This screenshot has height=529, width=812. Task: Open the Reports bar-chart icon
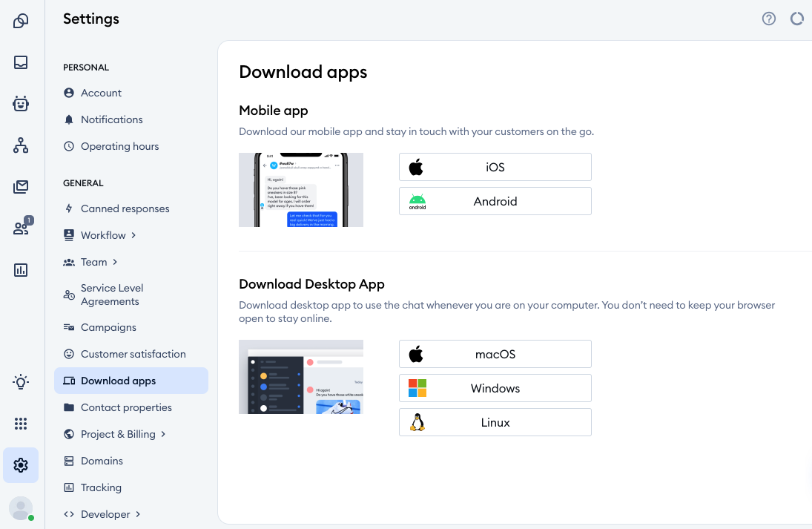[x=20, y=270]
